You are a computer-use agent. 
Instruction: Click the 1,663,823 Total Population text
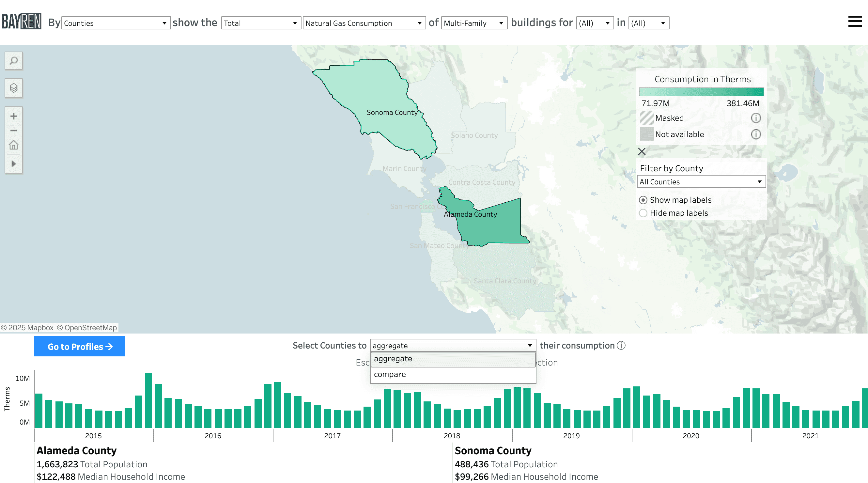[x=92, y=464]
